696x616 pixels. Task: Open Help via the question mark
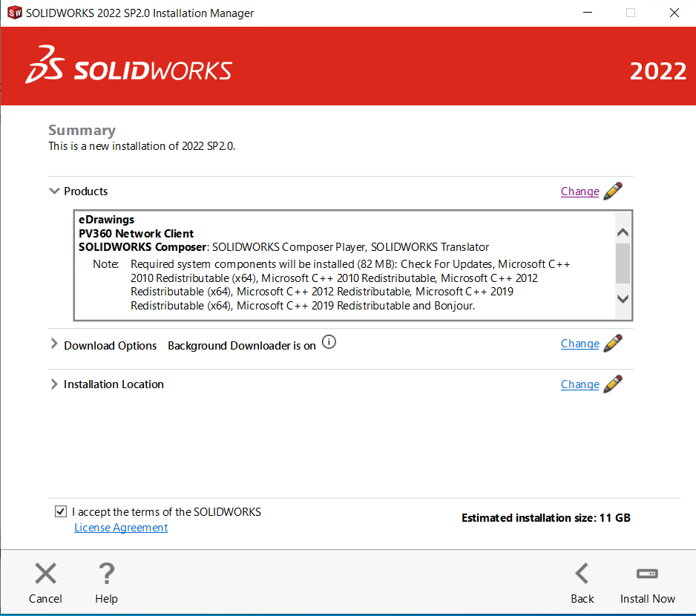pyautogui.click(x=106, y=574)
